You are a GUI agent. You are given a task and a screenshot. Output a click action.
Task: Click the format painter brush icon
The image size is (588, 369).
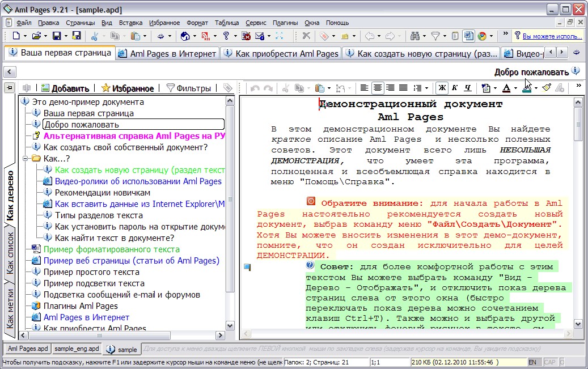click(x=547, y=88)
